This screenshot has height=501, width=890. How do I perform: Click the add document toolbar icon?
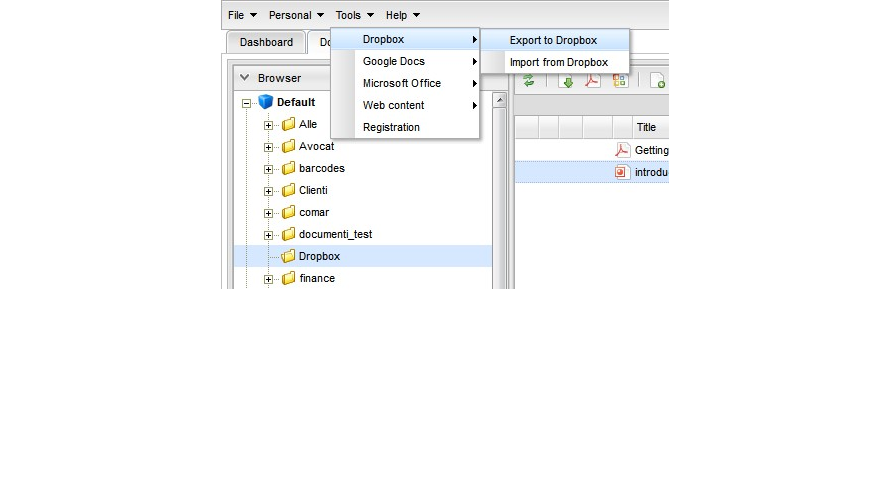(x=657, y=81)
